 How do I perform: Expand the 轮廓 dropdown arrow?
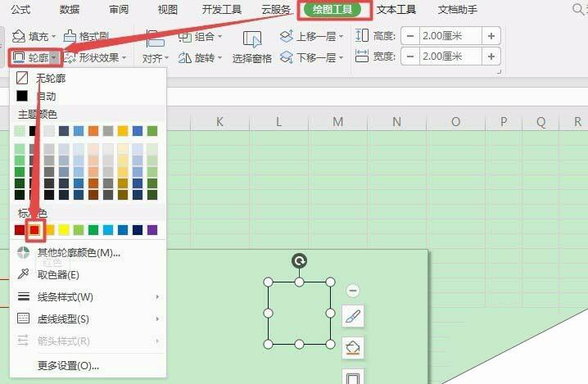pyautogui.click(x=54, y=57)
